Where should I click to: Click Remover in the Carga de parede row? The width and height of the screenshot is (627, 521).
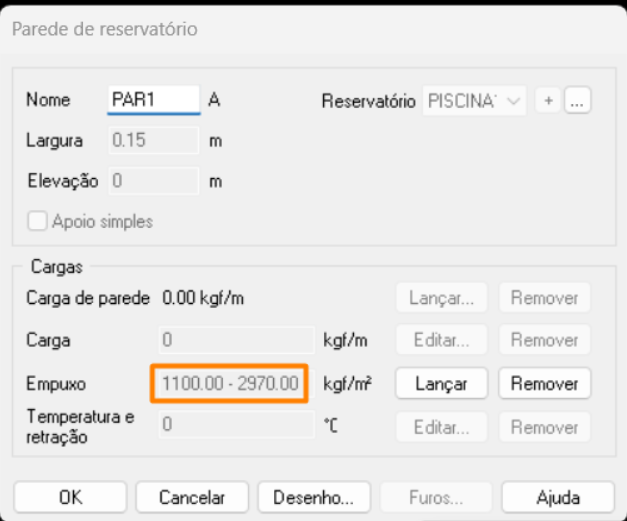coord(545,298)
